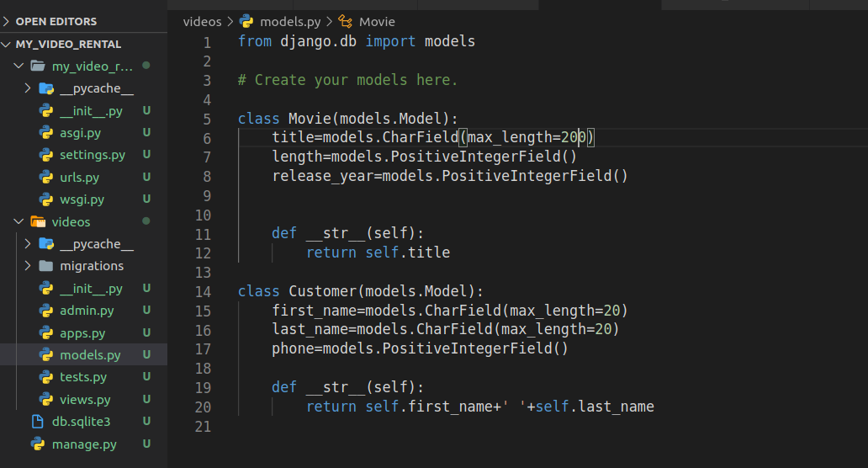868x468 pixels.
Task: Click Python icon beside admin.py
Action: 46,311
